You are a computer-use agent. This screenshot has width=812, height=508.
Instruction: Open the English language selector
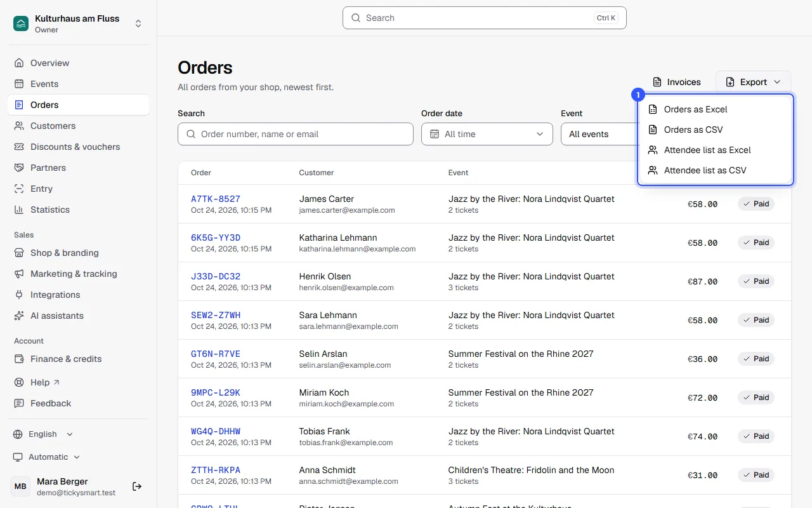click(43, 434)
